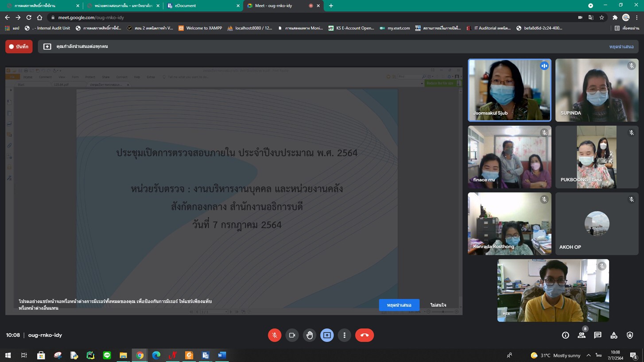Open the chat panel
Image resolution: width=644 pixels, height=362 pixels.
pos(597,335)
